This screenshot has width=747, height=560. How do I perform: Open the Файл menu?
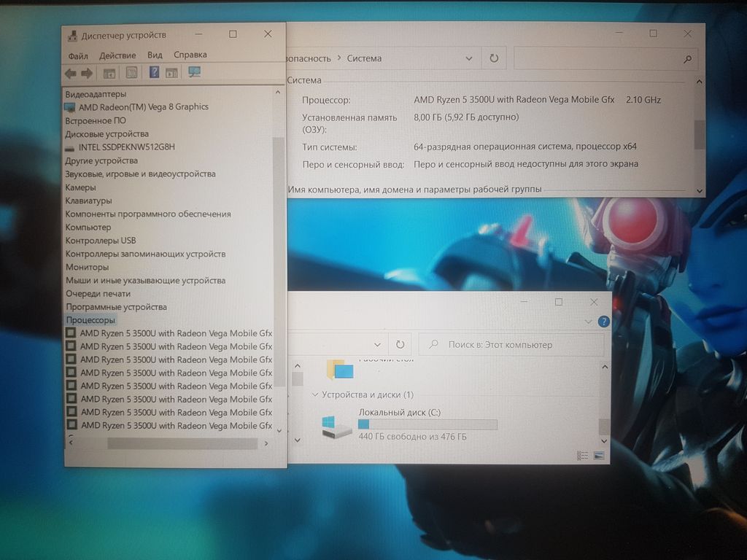point(77,56)
